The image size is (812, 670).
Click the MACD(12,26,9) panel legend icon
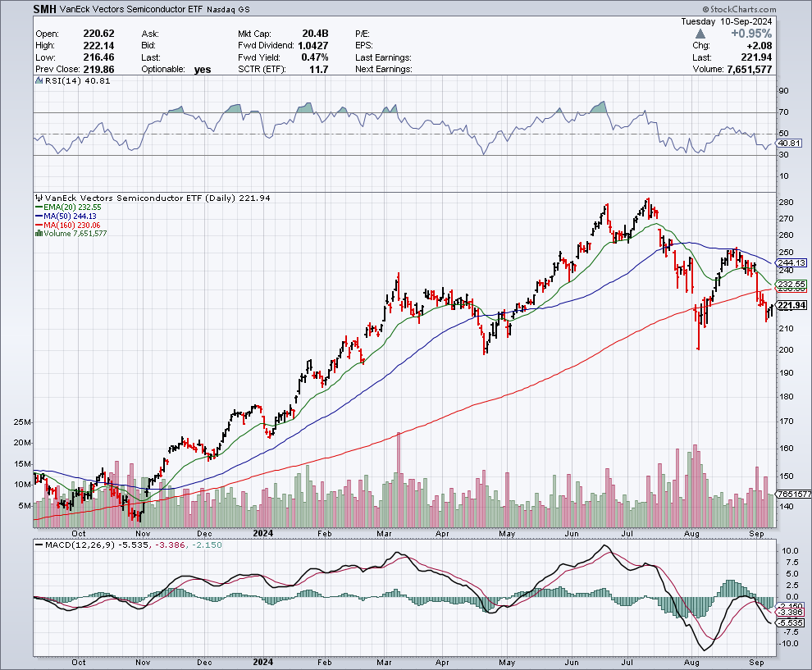[x=38, y=545]
